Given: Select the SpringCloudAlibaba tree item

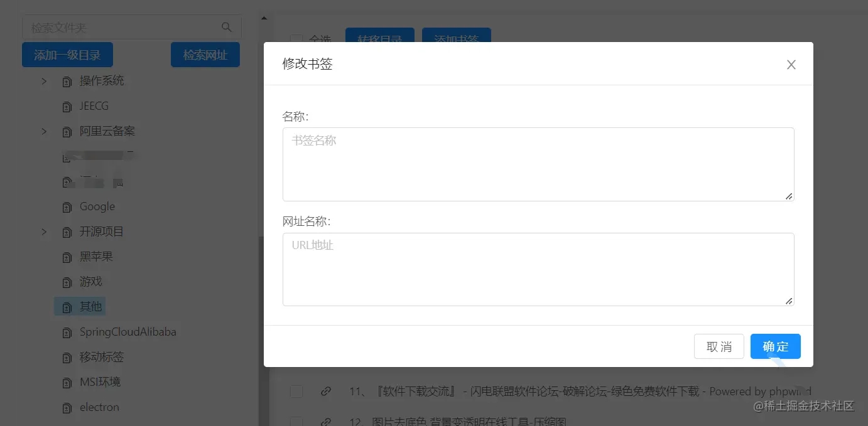Looking at the screenshot, I should point(128,332).
